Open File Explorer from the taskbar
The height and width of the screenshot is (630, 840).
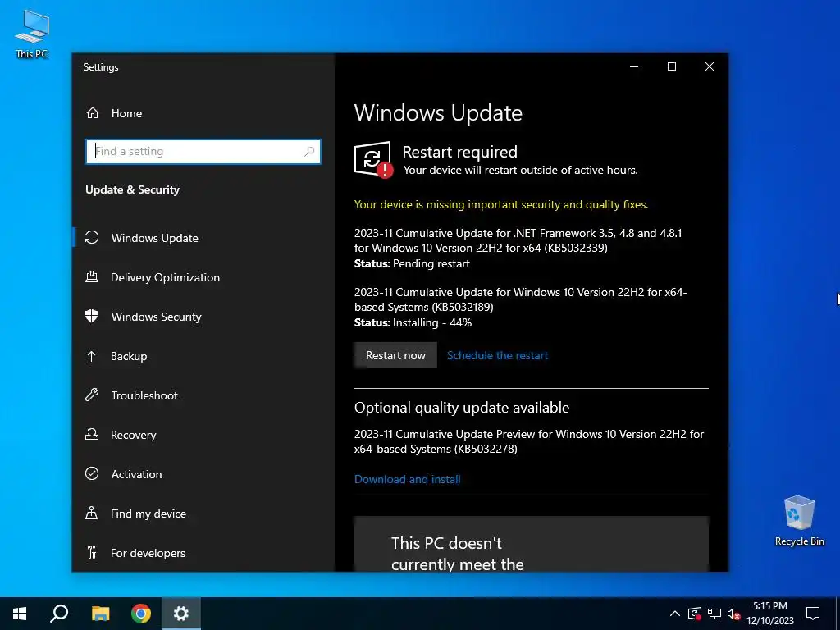point(100,614)
